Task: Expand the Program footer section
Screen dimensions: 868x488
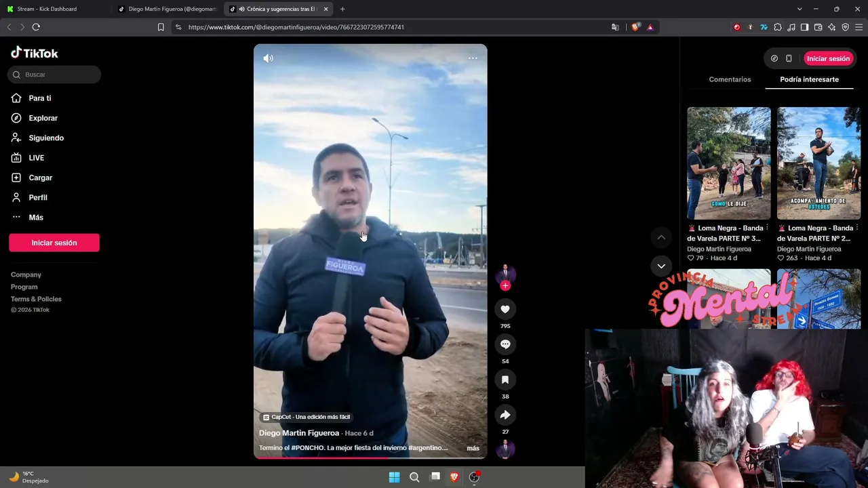Action: (x=24, y=287)
